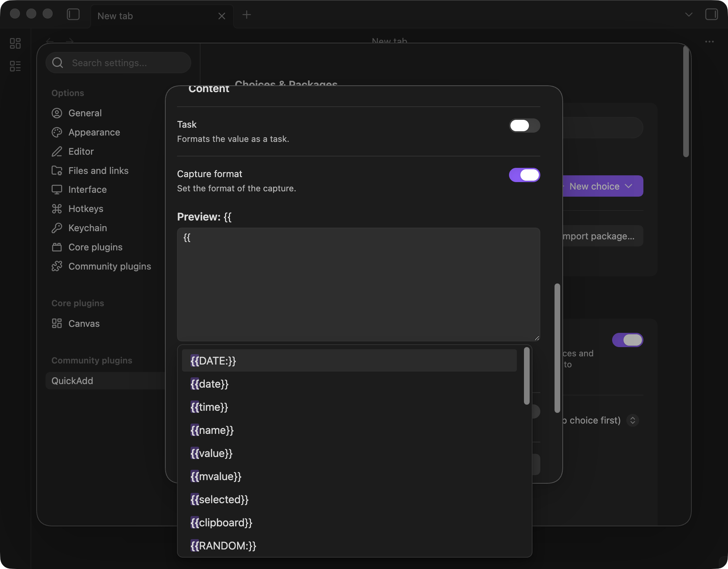Click inside the capture format text area
The width and height of the screenshot is (728, 569).
(359, 284)
